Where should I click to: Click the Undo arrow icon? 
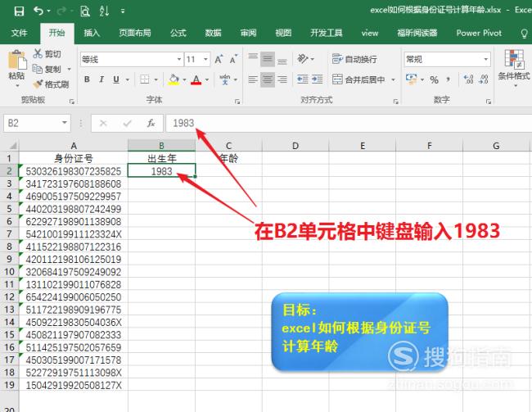pyautogui.click(x=38, y=11)
